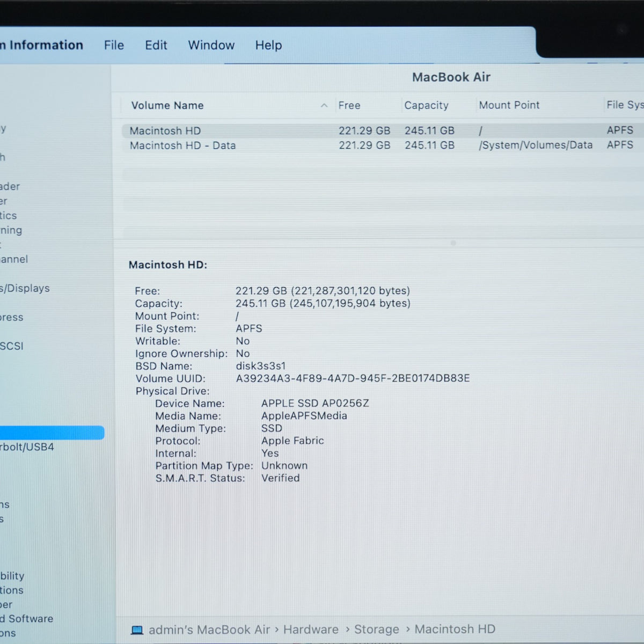644x644 pixels.
Task: Select the highlighted Storage sidebar item
Action: tap(52, 433)
